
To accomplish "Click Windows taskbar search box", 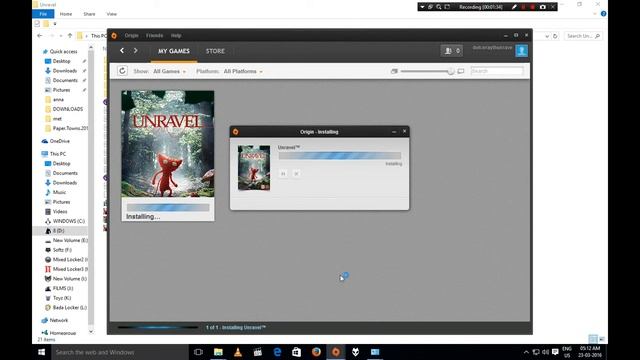I will click(x=120, y=352).
